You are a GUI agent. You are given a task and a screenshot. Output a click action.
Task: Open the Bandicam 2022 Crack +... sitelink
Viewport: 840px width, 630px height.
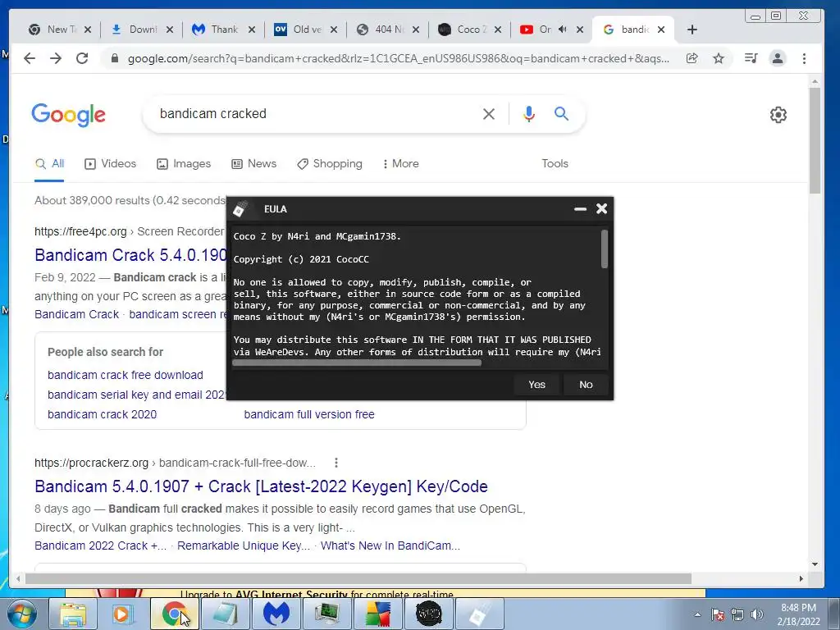click(x=100, y=546)
